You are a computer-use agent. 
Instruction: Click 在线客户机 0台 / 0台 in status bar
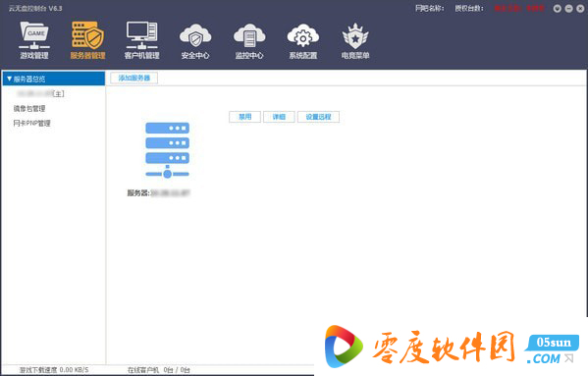[x=159, y=370]
